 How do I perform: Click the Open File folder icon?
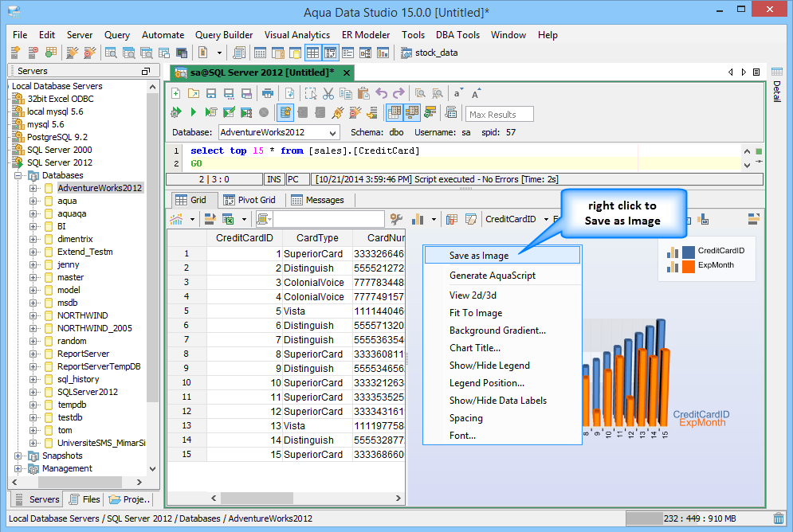coord(193,93)
